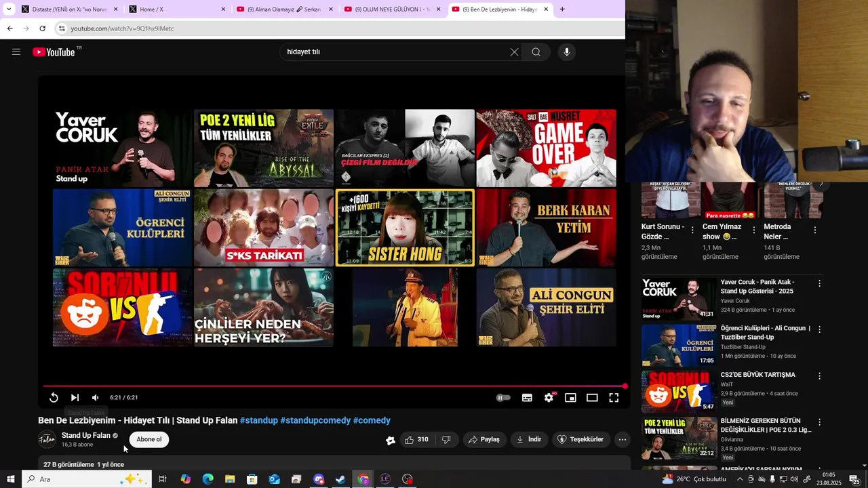Send thanks via Teşekkürler button
This screenshot has height=488, width=868.
point(580,439)
